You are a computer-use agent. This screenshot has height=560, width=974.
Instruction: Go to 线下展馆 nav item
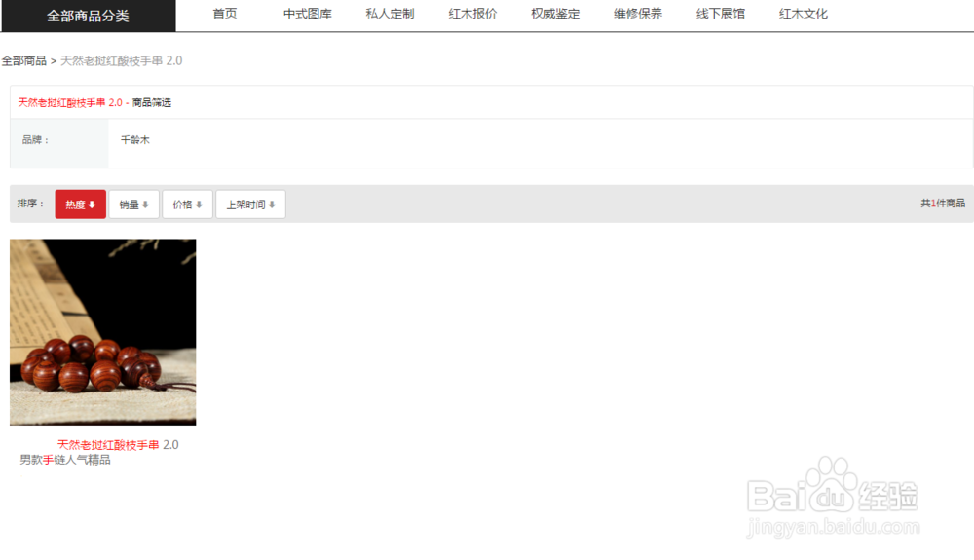coord(721,14)
